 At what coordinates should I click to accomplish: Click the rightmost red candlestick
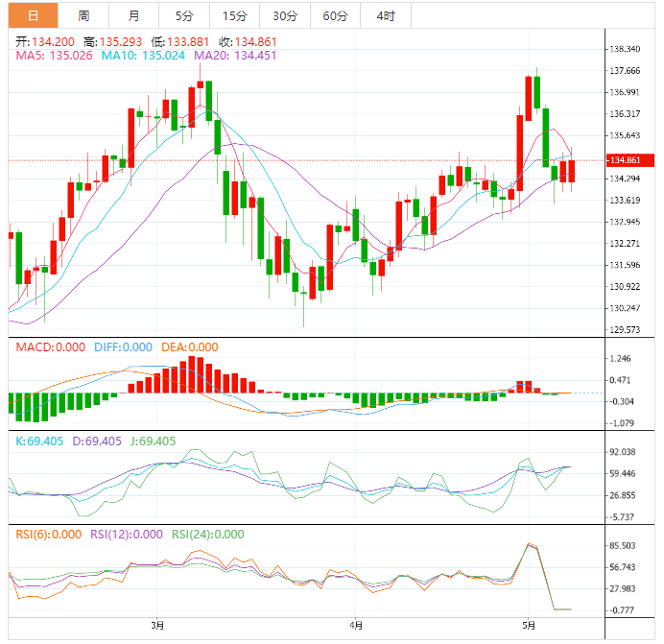[x=572, y=171]
